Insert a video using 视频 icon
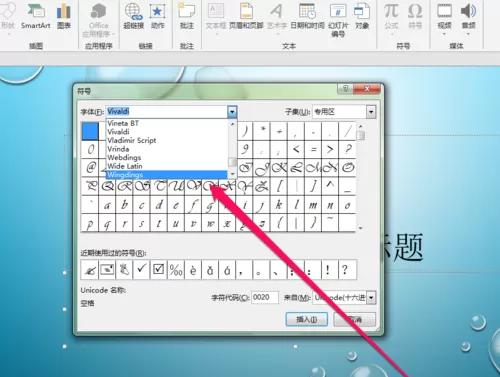This screenshot has height=377, width=500. point(444,18)
